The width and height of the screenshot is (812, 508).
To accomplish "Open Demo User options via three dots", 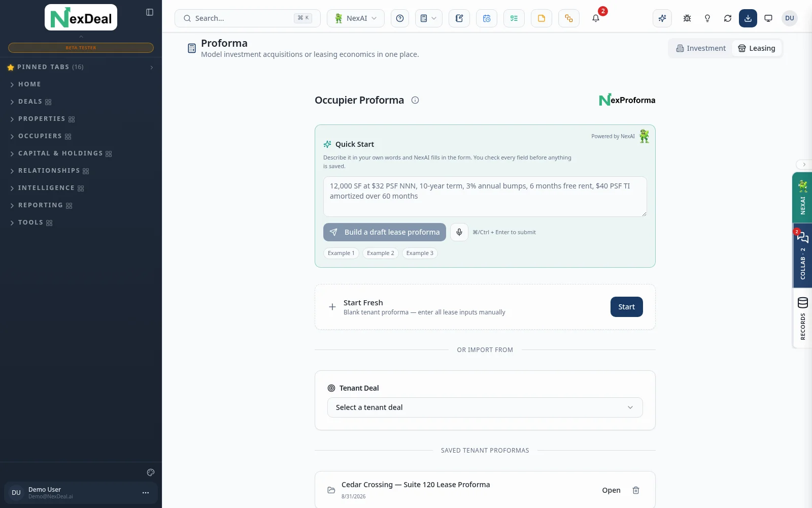I will (x=146, y=493).
